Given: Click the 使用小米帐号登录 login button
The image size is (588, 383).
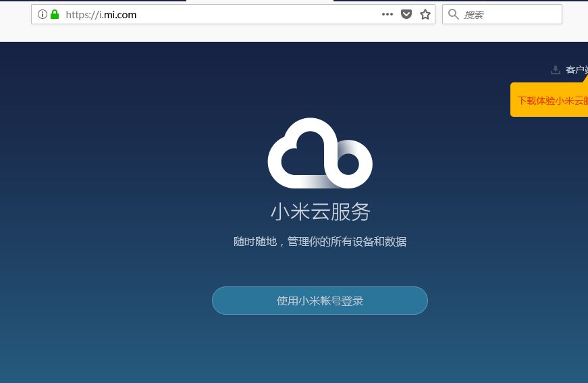Looking at the screenshot, I should 320,301.
